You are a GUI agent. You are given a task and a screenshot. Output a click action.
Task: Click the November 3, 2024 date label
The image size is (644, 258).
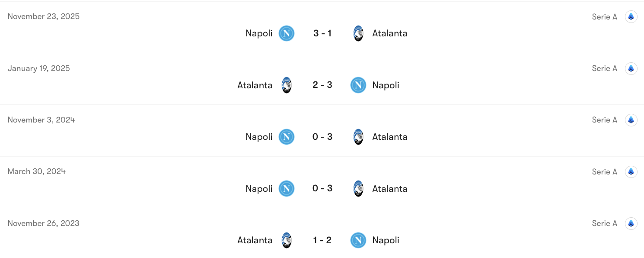42,120
